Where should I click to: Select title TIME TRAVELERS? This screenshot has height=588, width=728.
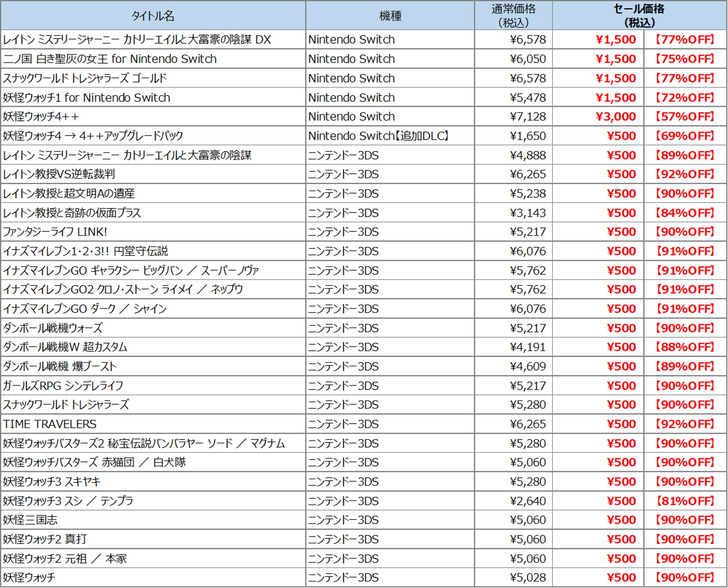(50, 424)
